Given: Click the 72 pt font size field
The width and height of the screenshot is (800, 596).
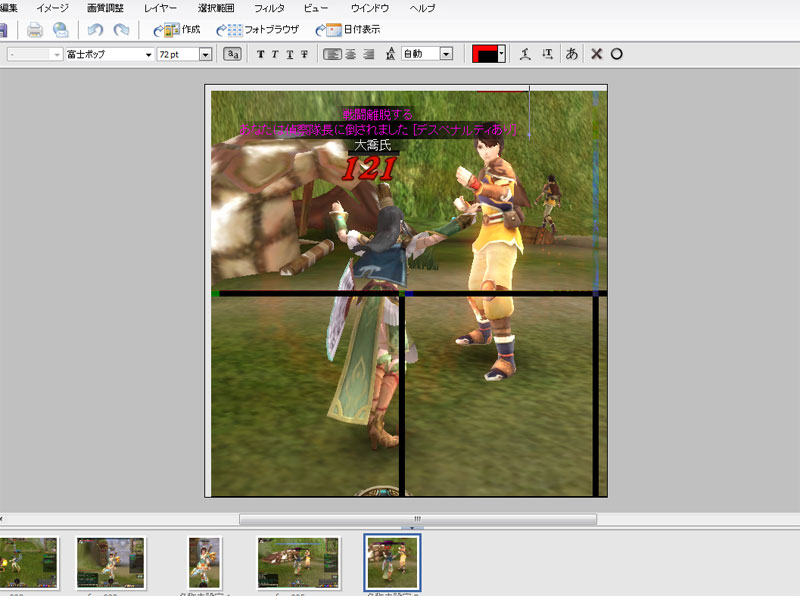Looking at the screenshot, I should [x=178, y=55].
